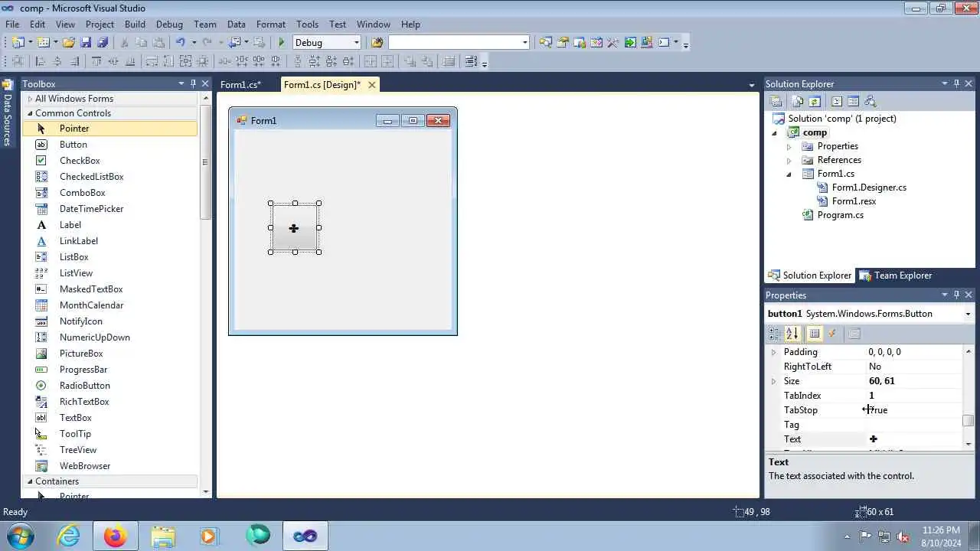This screenshot has height=551, width=980.
Task: Select the TextBox control in Toolbox
Action: point(75,418)
